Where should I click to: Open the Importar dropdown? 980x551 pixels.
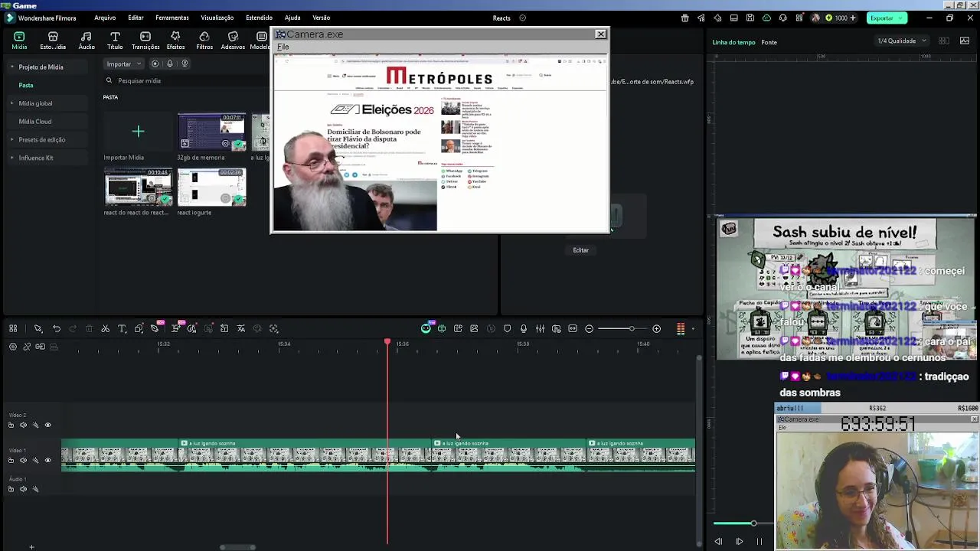click(x=124, y=64)
